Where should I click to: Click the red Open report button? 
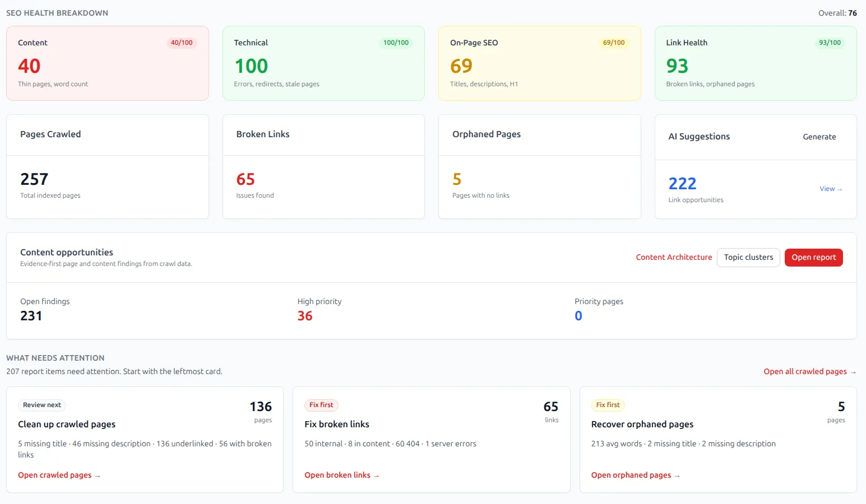(813, 258)
